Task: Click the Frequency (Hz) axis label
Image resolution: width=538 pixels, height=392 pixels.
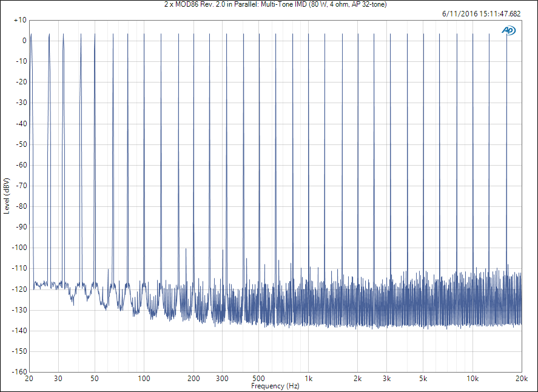Action: point(275,386)
